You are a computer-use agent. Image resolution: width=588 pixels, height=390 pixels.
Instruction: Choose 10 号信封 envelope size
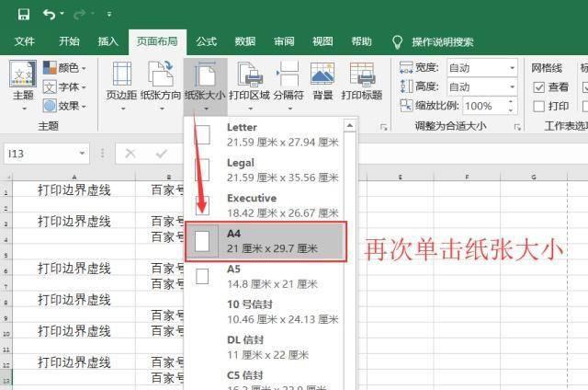pyautogui.click(x=265, y=312)
